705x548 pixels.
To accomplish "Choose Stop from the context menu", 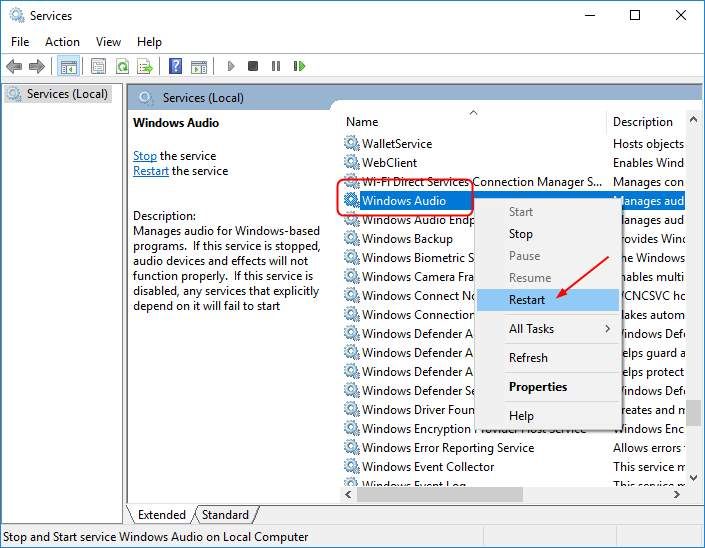I will pos(548,234).
